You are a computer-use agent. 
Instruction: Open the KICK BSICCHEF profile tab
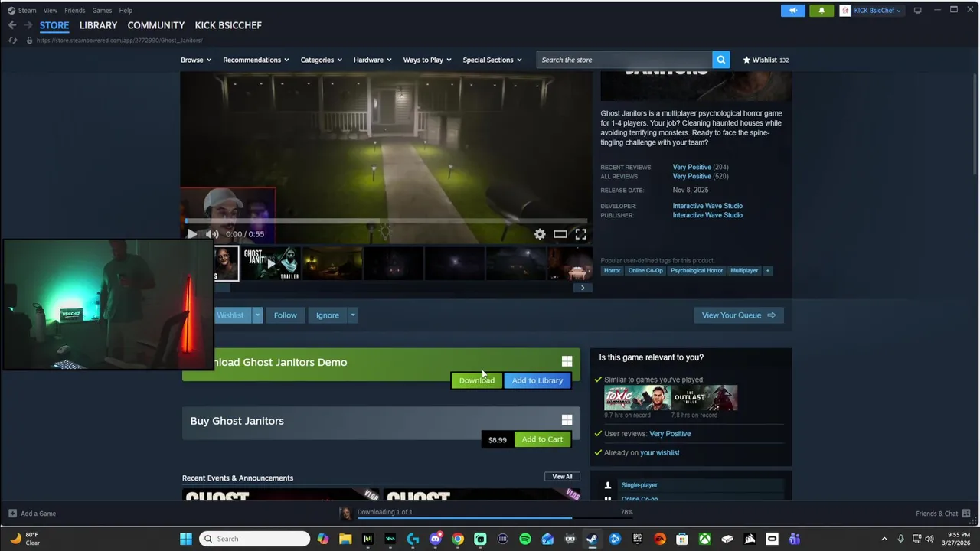click(x=228, y=25)
